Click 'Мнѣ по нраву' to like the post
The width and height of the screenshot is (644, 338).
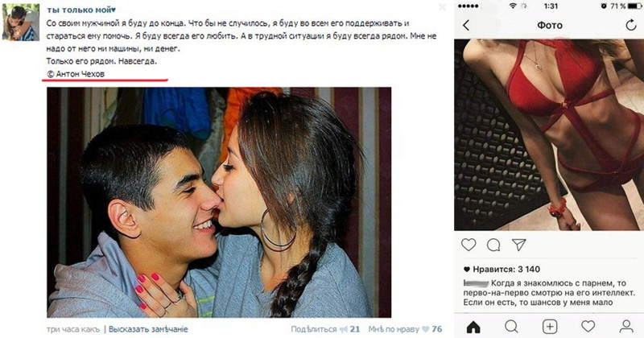[394, 329]
